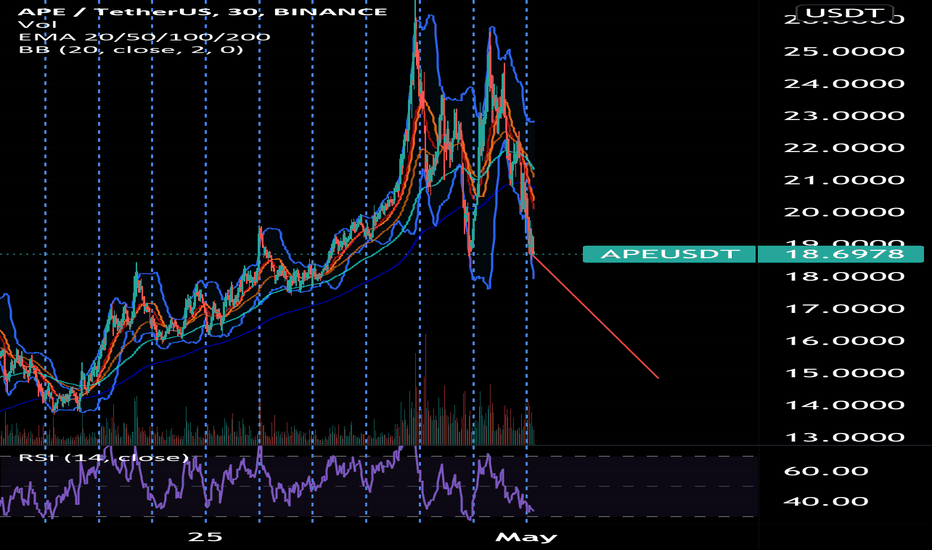The image size is (932, 550).
Task: Click the 18.0000 price axis label
Action: 845,276
